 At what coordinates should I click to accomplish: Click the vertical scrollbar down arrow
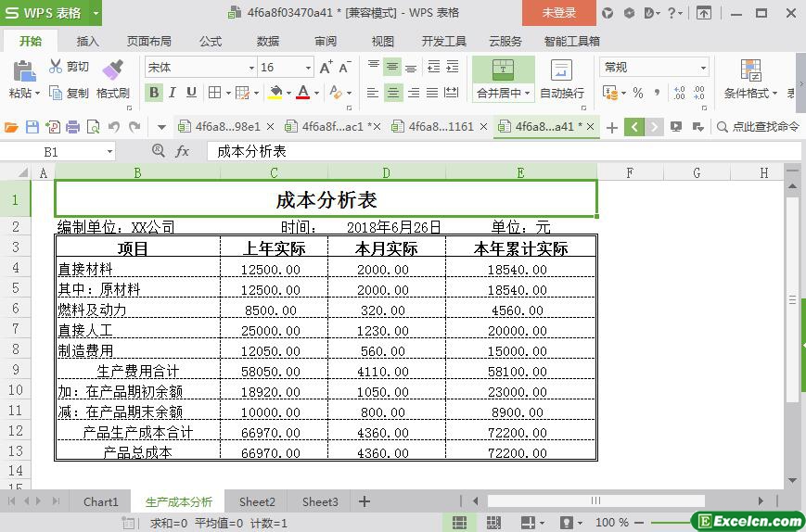793,481
